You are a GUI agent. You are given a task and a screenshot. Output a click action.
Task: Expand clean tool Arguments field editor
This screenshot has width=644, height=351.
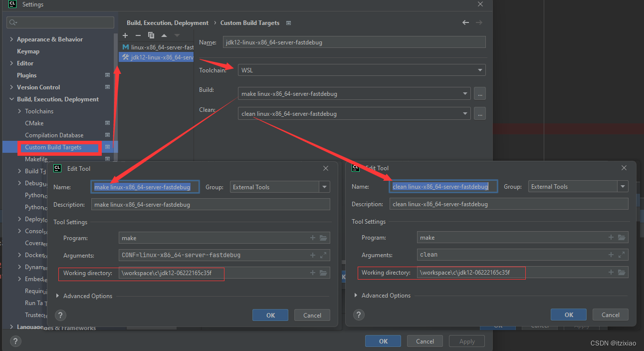click(x=622, y=255)
